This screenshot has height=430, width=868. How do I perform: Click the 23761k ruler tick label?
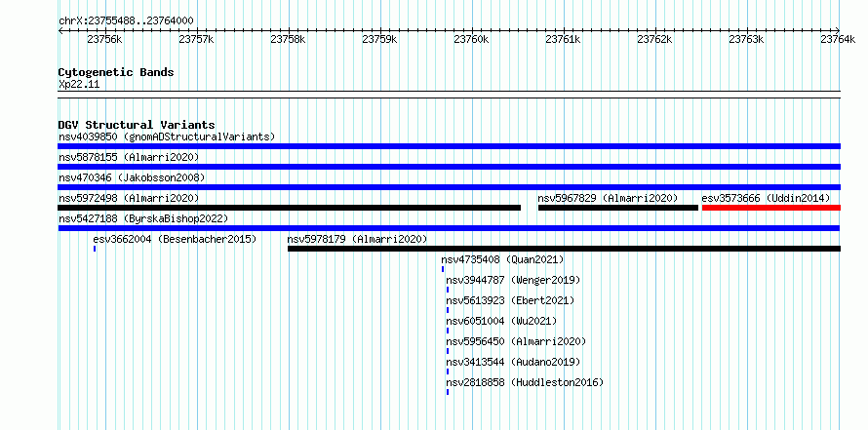pos(563,39)
